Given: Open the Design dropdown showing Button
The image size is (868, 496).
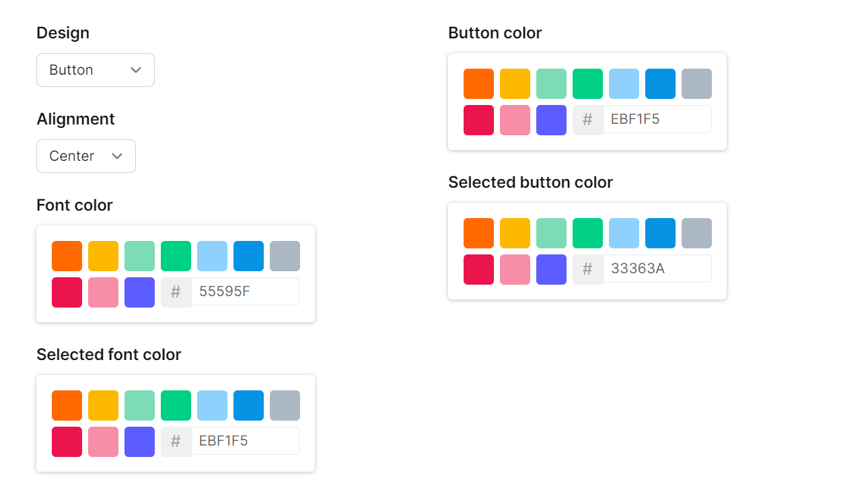Looking at the screenshot, I should point(96,70).
